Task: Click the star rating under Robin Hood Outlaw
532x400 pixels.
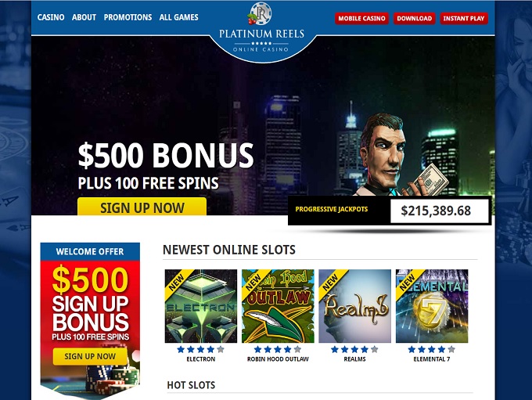Action: [x=278, y=349]
